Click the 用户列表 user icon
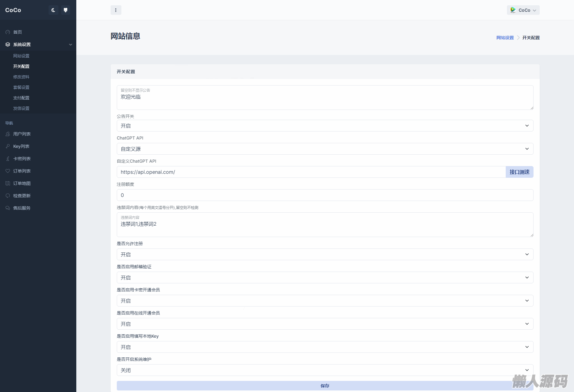This screenshot has width=574, height=392. (8, 134)
